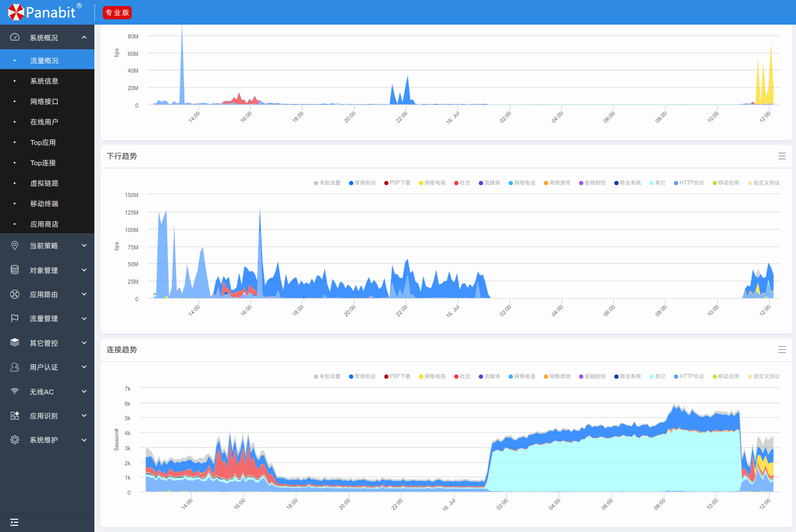The height and width of the screenshot is (532, 796).
Task: Expand the 当前策略 chevron
Action: [84, 245]
